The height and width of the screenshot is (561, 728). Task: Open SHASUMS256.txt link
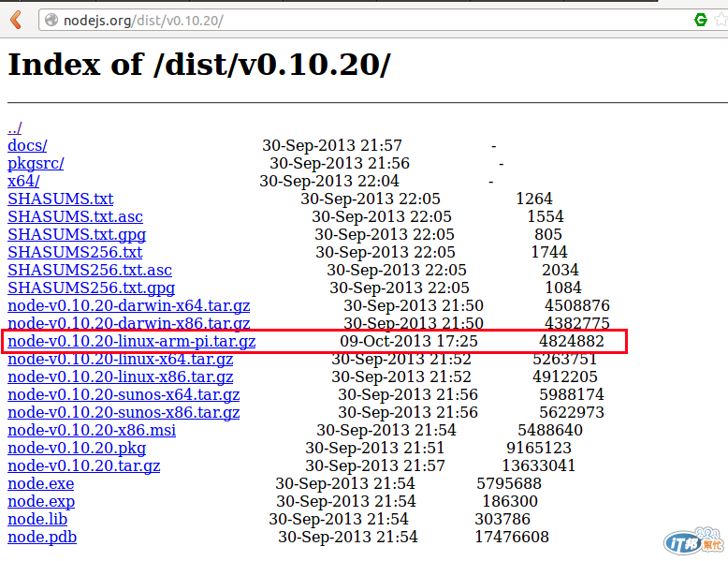(x=75, y=252)
